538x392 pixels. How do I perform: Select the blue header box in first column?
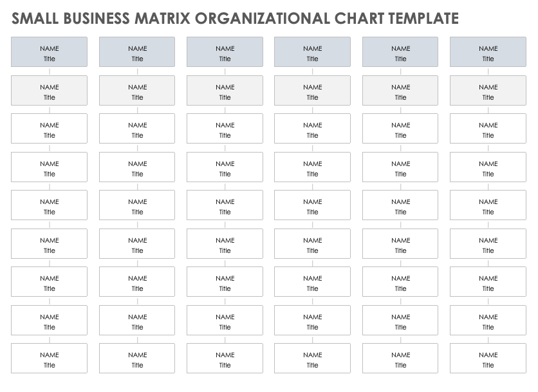pyautogui.click(x=49, y=52)
